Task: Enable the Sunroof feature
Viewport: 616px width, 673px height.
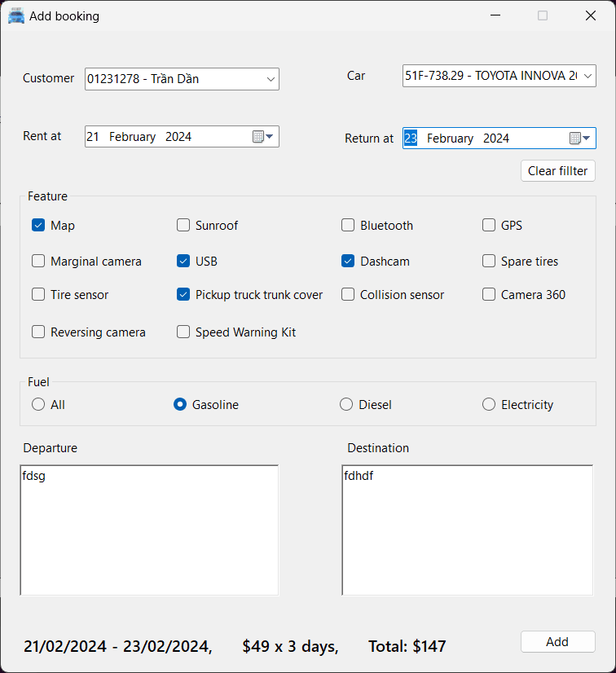Action: coord(183,226)
